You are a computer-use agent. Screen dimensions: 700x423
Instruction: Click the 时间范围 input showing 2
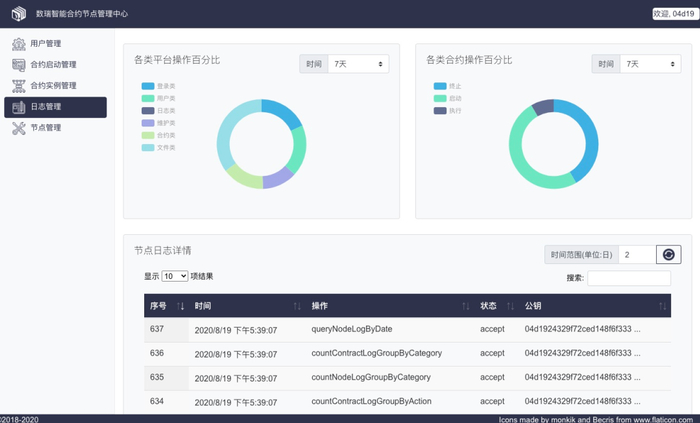point(637,254)
